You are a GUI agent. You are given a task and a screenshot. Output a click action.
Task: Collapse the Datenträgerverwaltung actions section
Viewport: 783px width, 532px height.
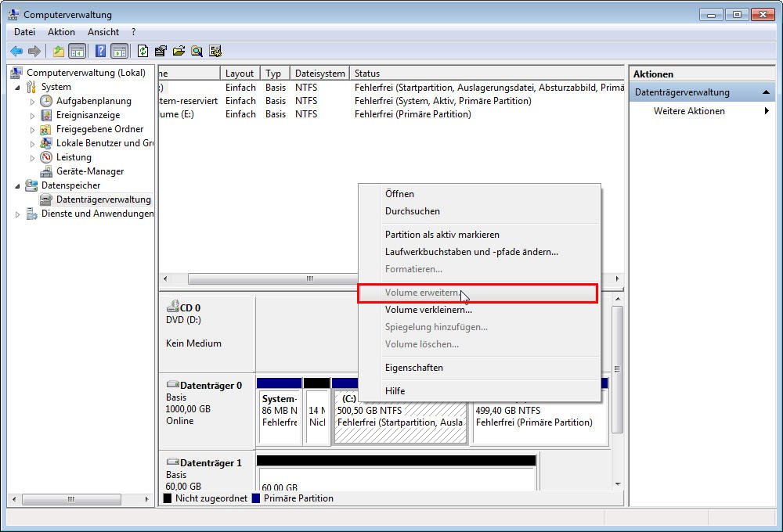(x=766, y=92)
